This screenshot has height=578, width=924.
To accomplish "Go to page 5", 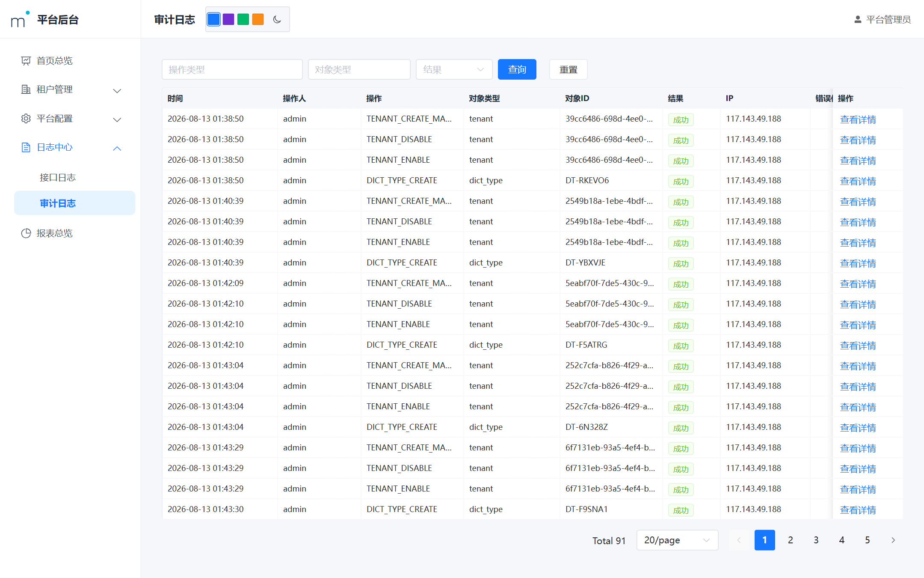I will coord(868,540).
